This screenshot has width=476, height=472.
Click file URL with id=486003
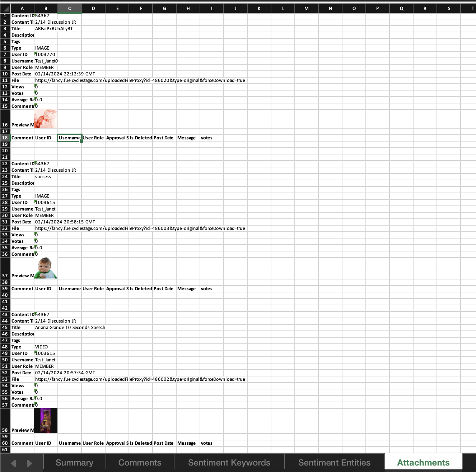pyautogui.click(x=140, y=228)
